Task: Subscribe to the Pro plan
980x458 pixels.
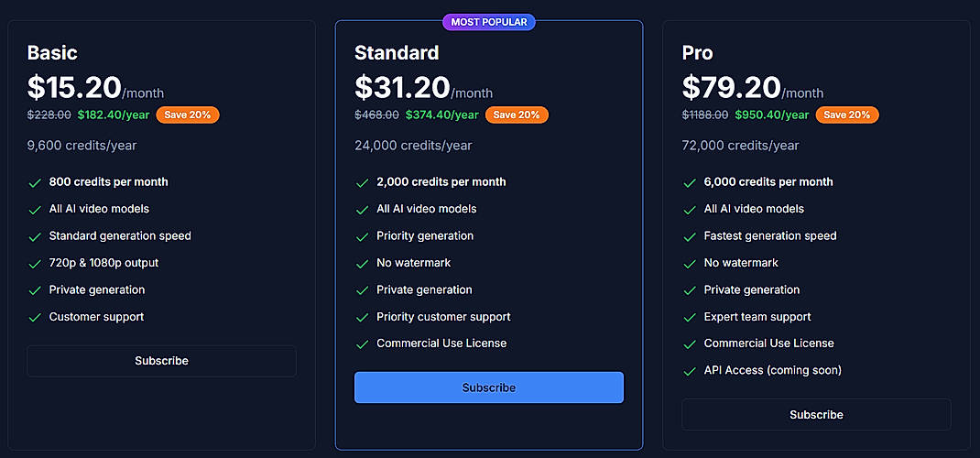Action: [x=816, y=415]
